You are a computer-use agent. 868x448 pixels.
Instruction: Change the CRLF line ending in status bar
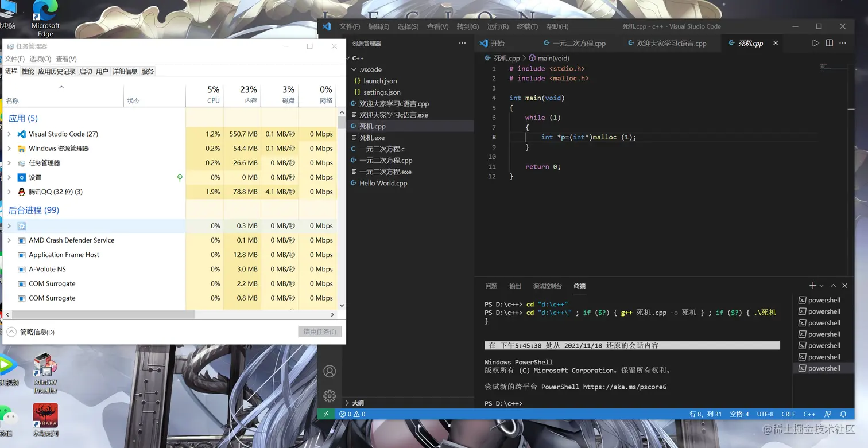coord(788,414)
